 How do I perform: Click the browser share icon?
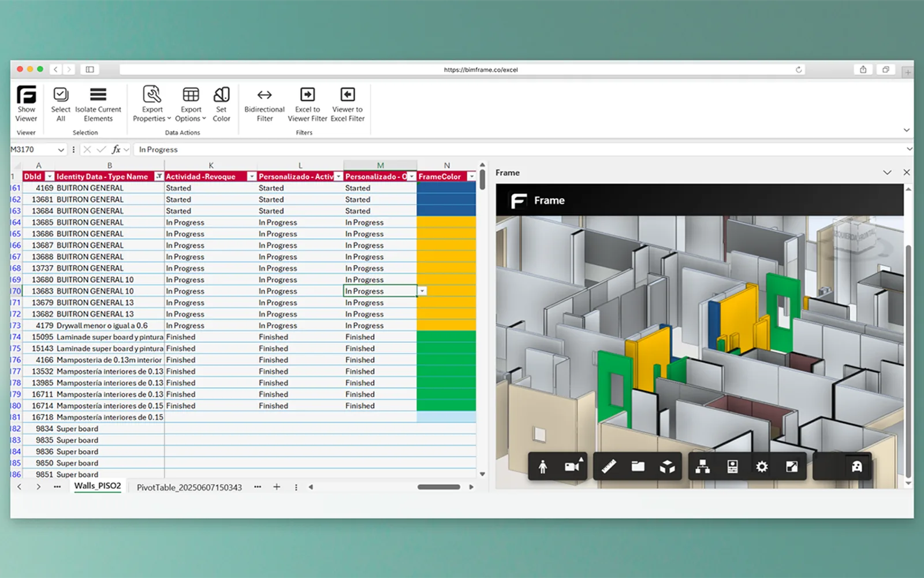863,69
